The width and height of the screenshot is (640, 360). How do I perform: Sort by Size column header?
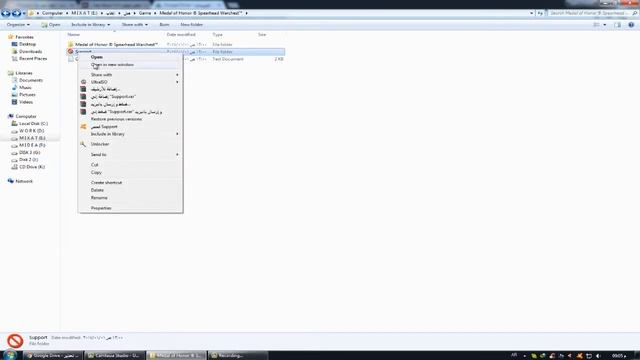[262, 35]
